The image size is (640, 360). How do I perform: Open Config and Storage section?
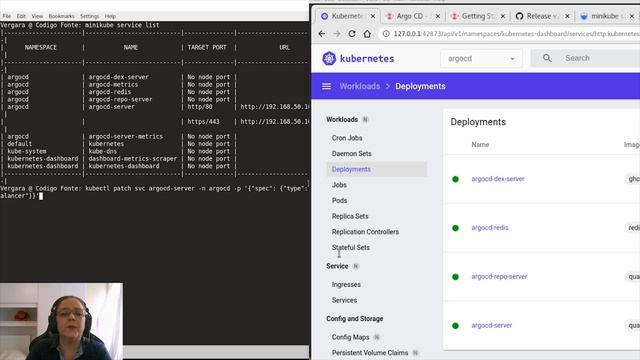355,319
